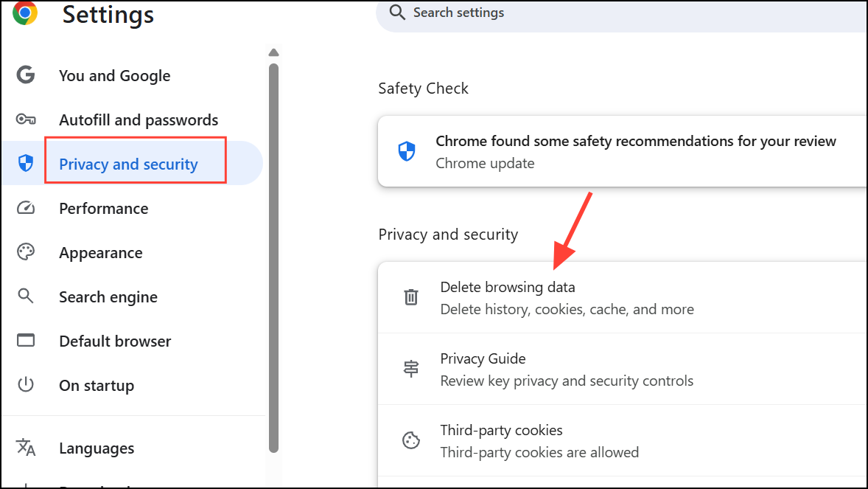Screen dimensions: 868x489
Task: Go to Default browser settings
Action: [x=115, y=341]
